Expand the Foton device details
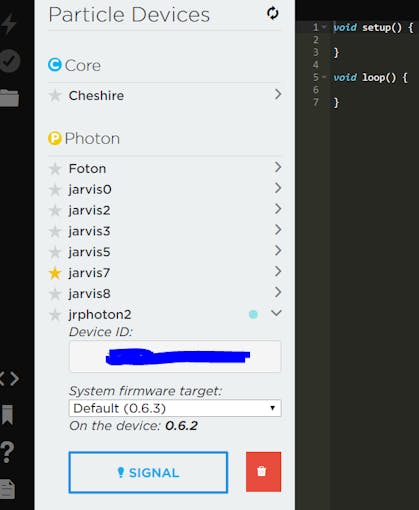This screenshot has height=510, width=419. (278, 167)
